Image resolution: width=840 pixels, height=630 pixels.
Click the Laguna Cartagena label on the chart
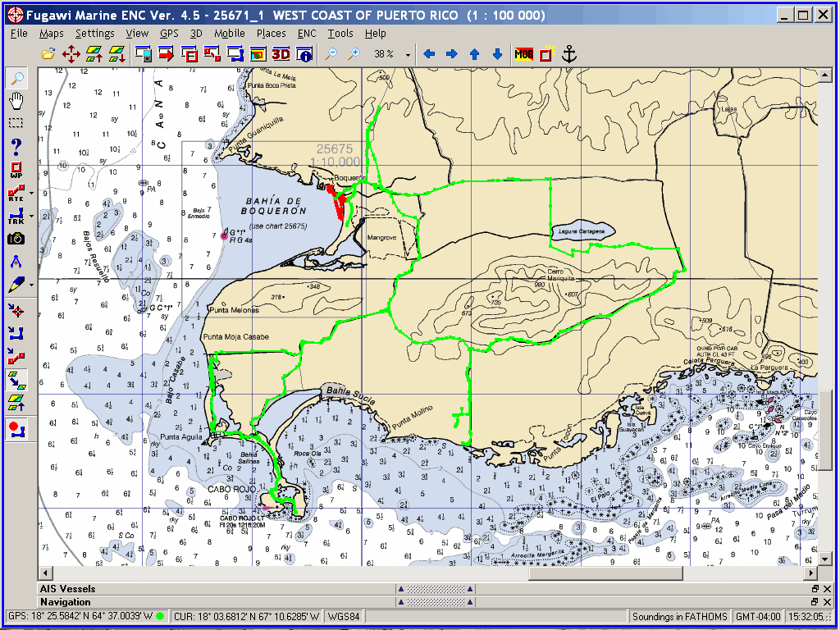click(583, 231)
